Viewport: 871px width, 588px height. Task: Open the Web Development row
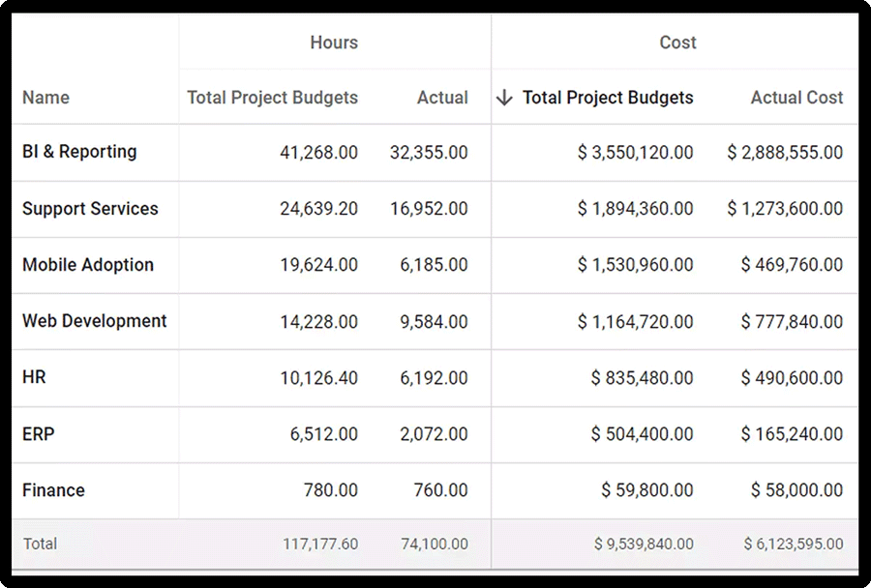pos(95,321)
